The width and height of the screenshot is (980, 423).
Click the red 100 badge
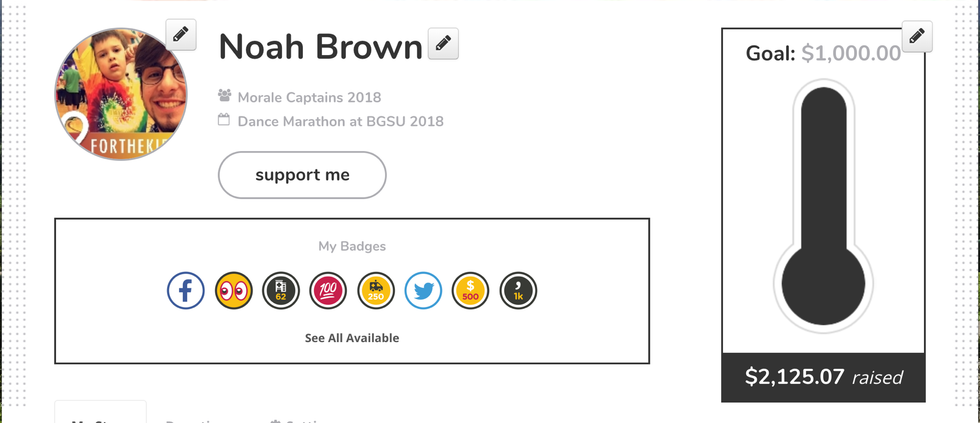329,291
